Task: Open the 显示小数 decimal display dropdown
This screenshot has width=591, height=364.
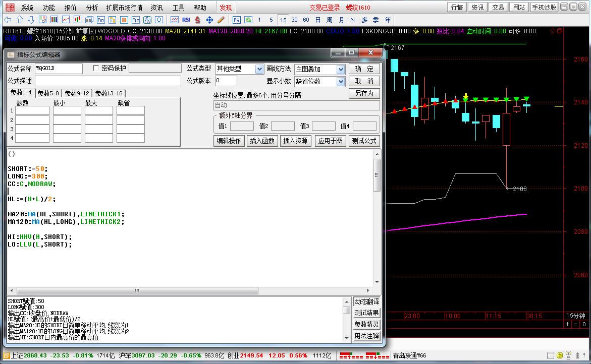Action: (340, 81)
